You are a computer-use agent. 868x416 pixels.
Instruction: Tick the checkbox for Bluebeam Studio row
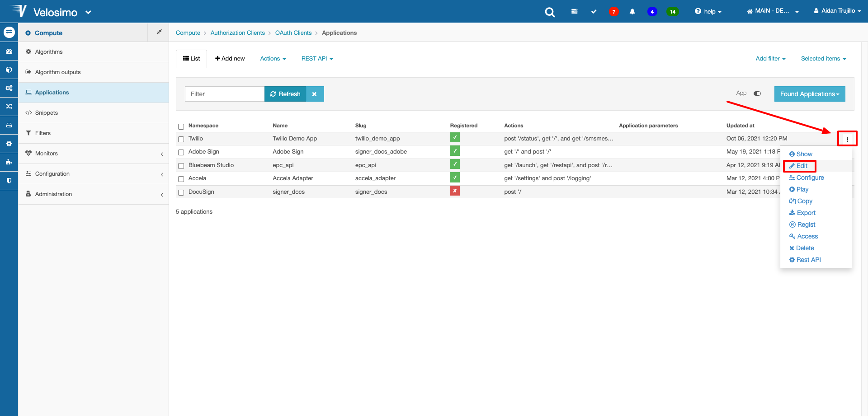[x=181, y=166]
